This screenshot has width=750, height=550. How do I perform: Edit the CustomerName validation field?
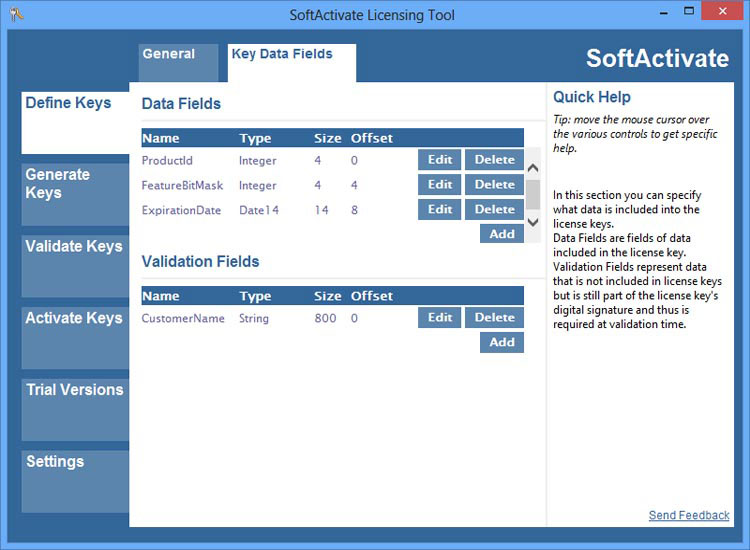tap(440, 318)
